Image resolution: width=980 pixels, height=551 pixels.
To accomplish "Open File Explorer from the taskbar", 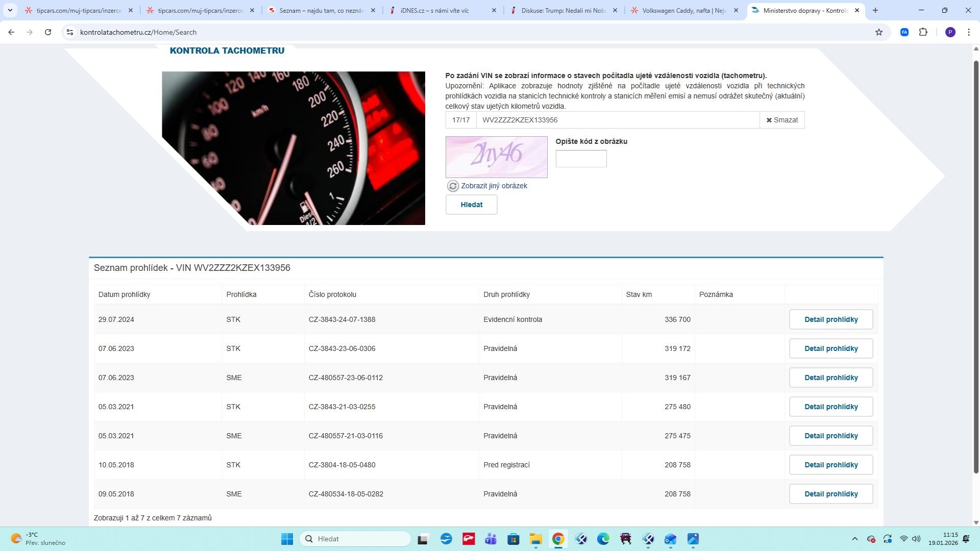I will (535, 539).
